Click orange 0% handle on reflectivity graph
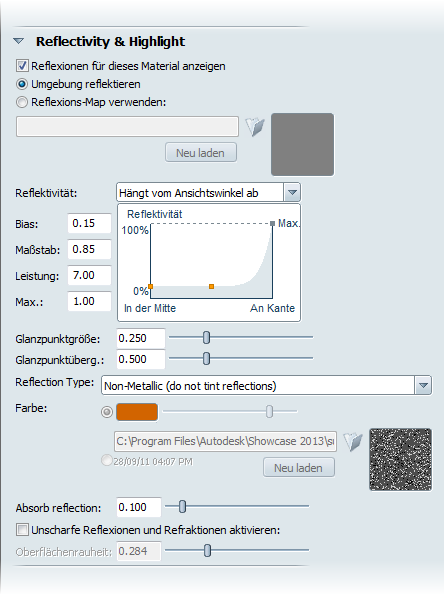Viewport: 444px width, 595px height. click(x=151, y=286)
